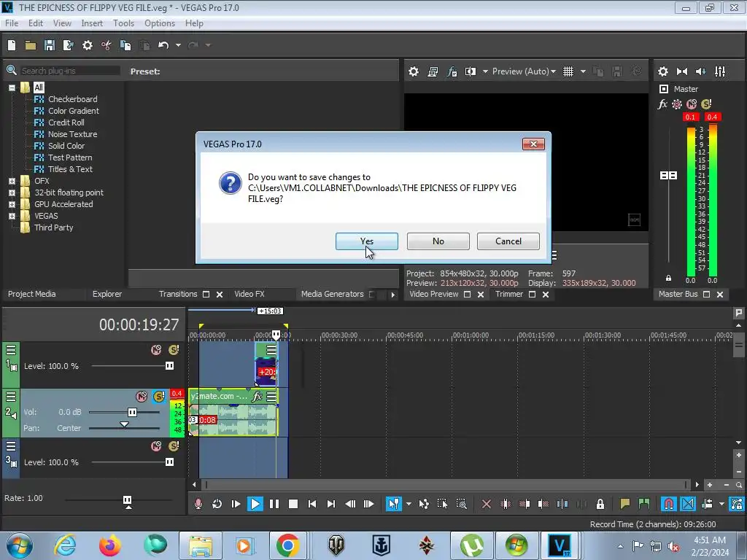
Task: Expand the OFX folder
Action: pos(12,181)
